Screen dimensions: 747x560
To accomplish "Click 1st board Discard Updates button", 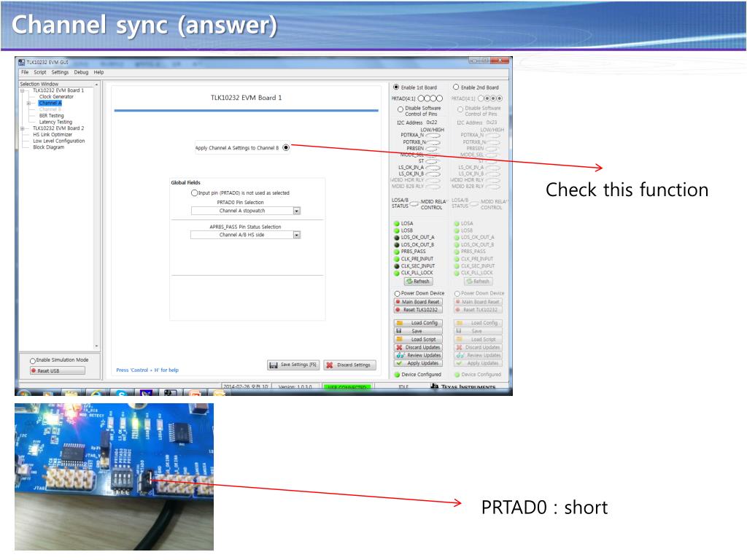I will (x=418, y=347).
